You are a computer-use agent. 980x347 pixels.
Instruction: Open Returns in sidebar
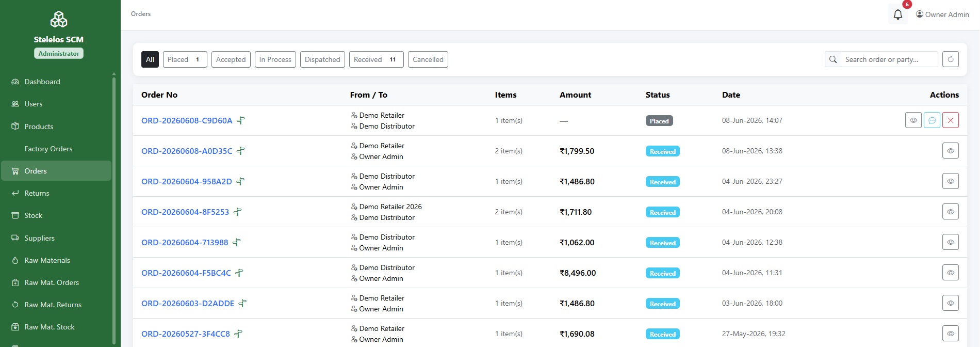tap(56, 193)
